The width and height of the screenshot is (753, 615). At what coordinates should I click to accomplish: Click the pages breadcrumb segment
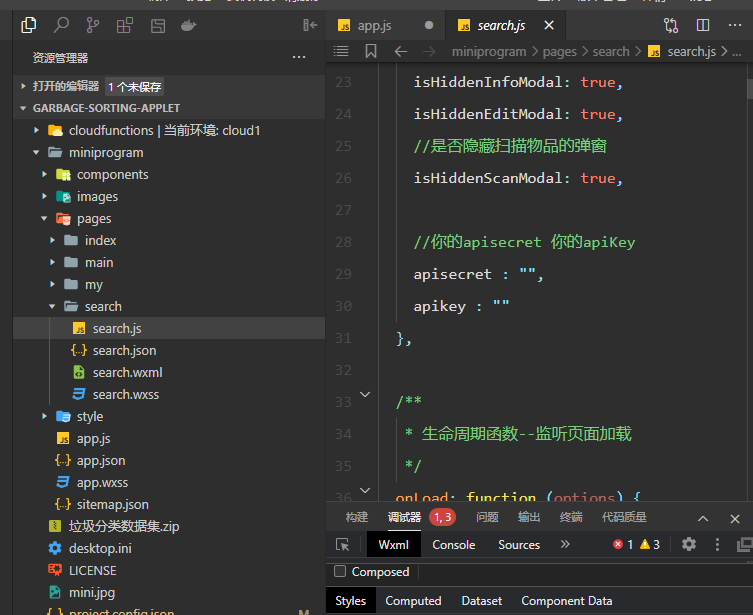pyautogui.click(x=559, y=51)
